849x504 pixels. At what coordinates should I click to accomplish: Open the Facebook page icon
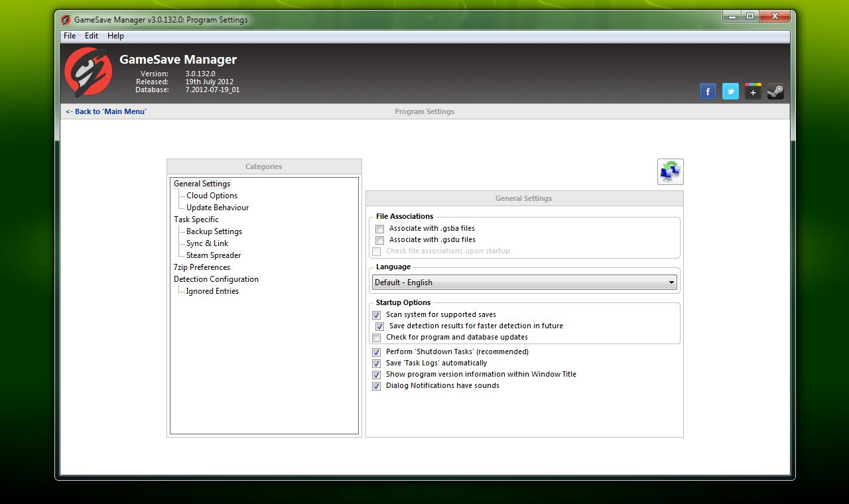[x=708, y=92]
